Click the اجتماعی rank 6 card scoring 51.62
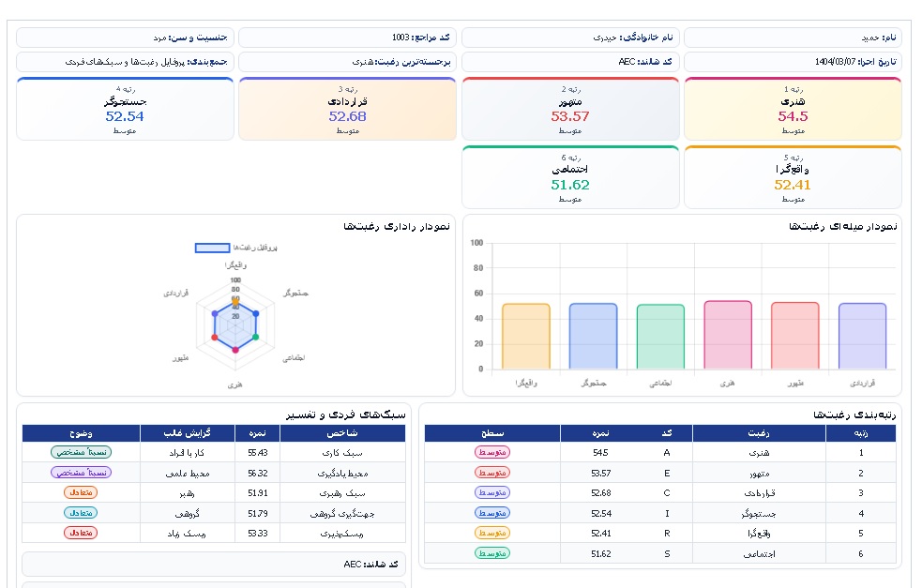This screenshot has width=922, height=588. [x=570, y=177]
